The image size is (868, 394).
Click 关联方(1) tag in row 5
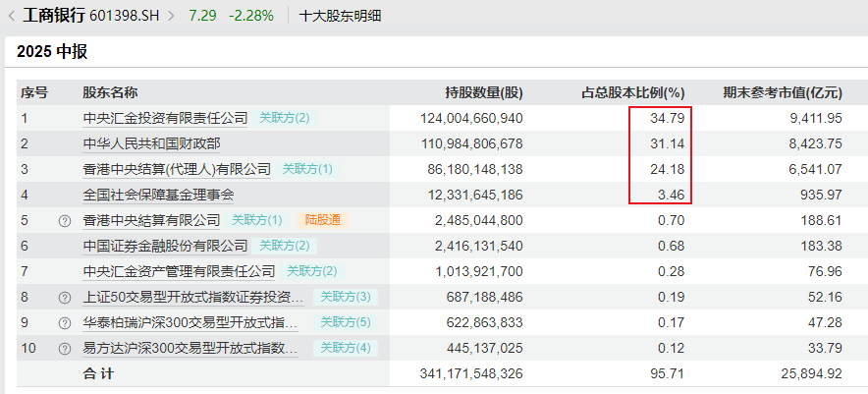257,220
